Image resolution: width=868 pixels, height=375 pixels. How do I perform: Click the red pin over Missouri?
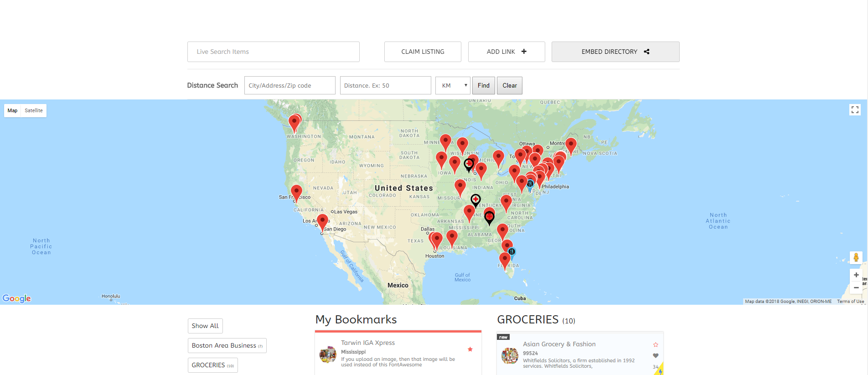click(x=460, y=188)
